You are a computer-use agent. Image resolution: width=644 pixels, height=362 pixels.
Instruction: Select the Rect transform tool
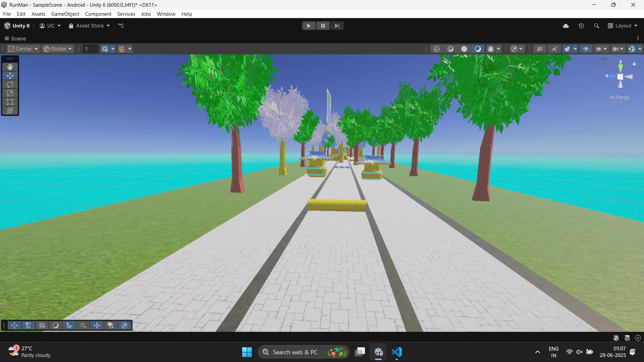pyautogui.click(x=10, y=102)
